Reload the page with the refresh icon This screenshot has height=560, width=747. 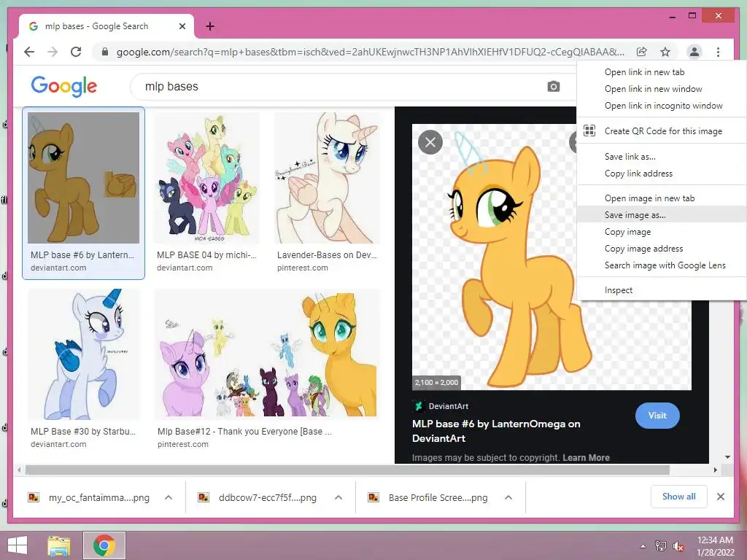tap(76, 52)
